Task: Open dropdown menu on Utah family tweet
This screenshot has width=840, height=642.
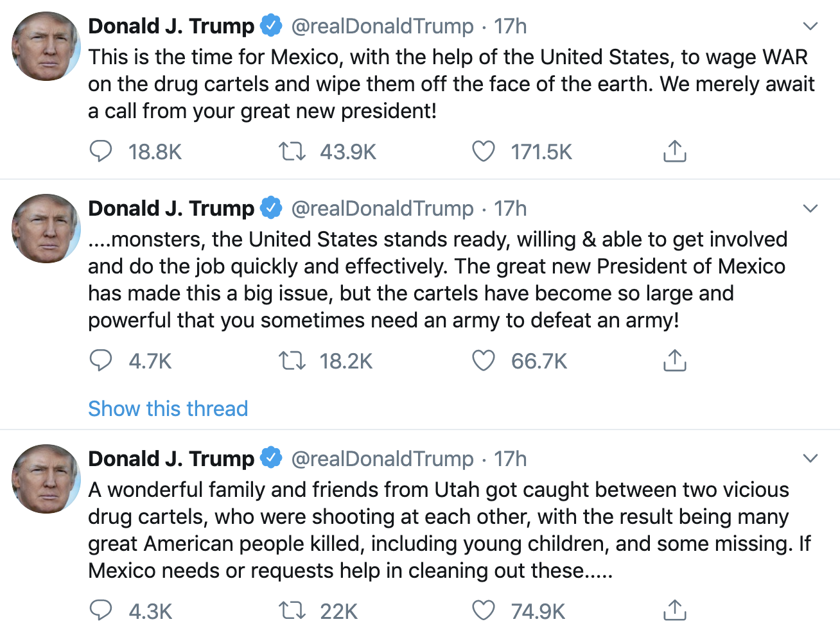Action: point(810,458)
